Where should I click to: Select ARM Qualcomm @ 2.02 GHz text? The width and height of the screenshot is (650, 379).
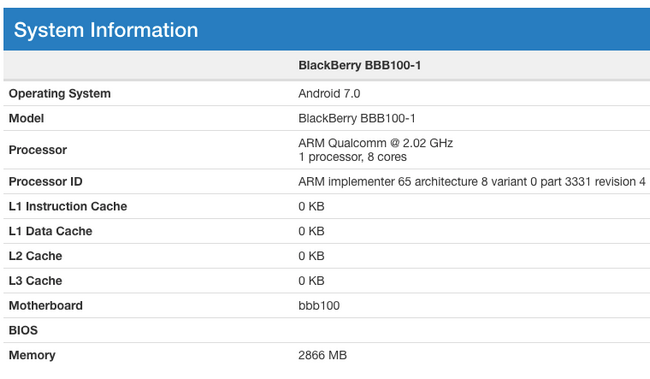click(376, 143)
